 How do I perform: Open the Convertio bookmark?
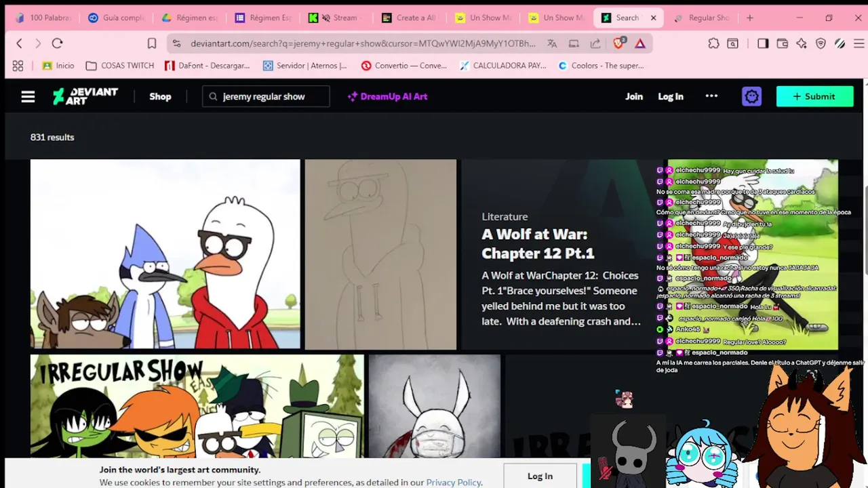coord(404,66)
